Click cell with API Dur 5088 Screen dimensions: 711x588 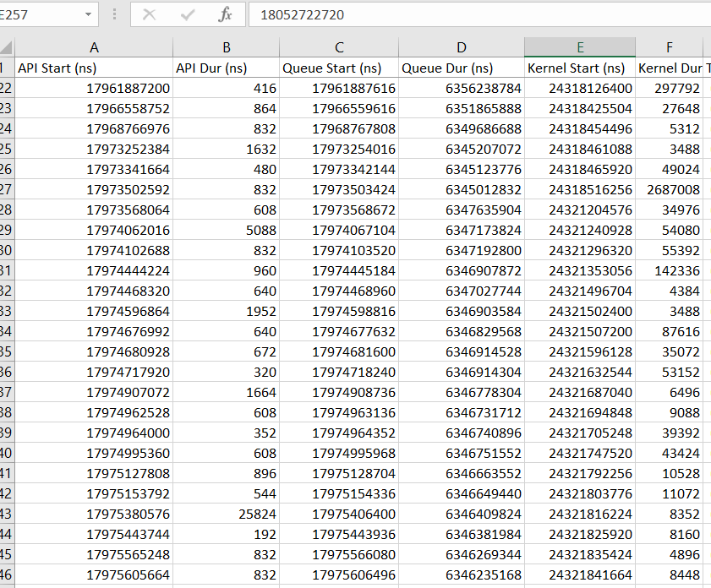pyautogui.click(x=227, y=230)
